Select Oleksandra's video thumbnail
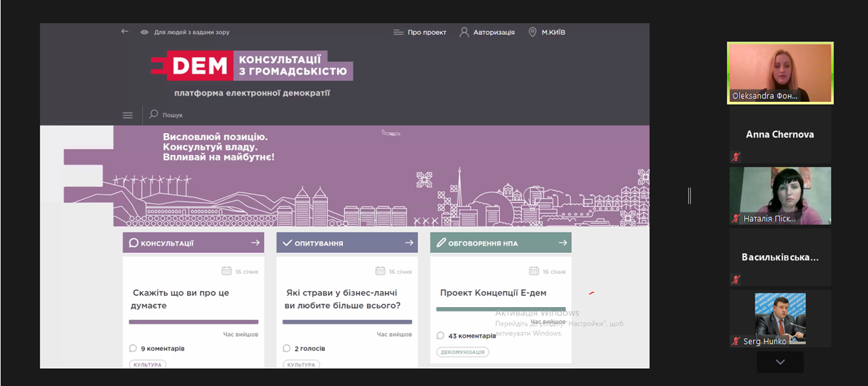The image size is (868, 386). (x=780, y=73)
